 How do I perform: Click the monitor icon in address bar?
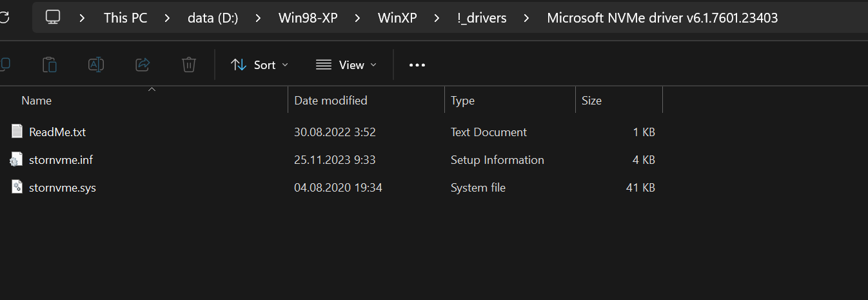(x=54, y=17)
